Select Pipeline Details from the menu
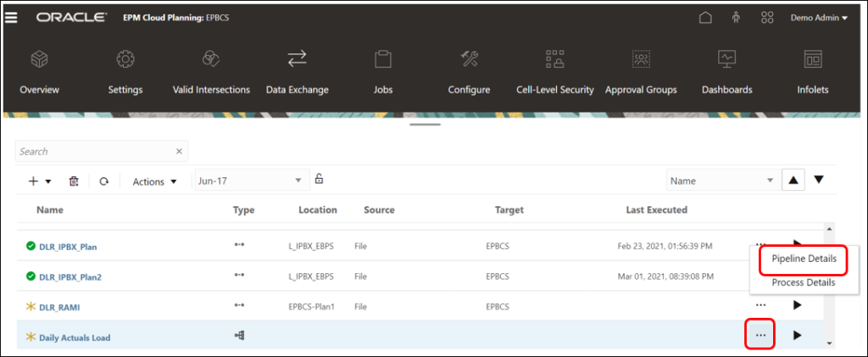Screen dimensions: 868x357 (804, 259)
